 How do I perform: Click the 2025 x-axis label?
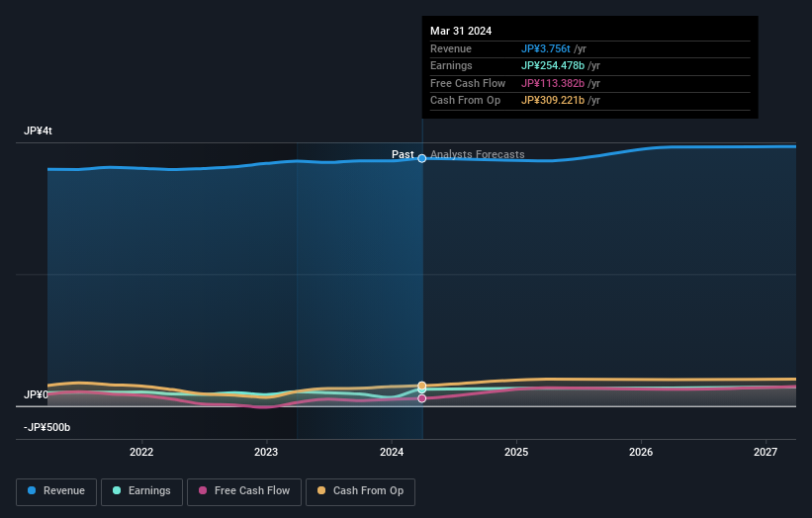click(x=516, y=452)
